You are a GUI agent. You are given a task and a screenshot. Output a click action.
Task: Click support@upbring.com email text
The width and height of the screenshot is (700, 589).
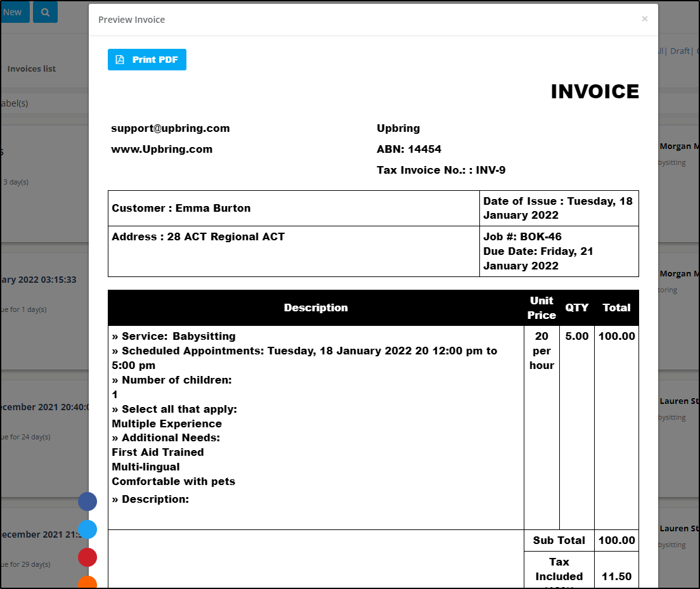coord(171,128)
